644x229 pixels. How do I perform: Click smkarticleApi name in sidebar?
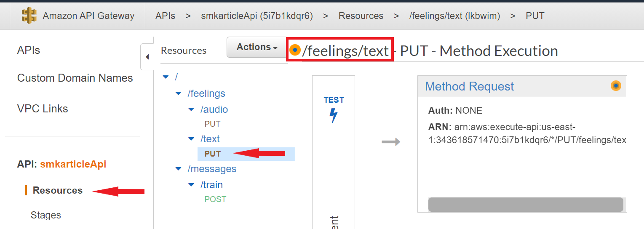[73, 164]
